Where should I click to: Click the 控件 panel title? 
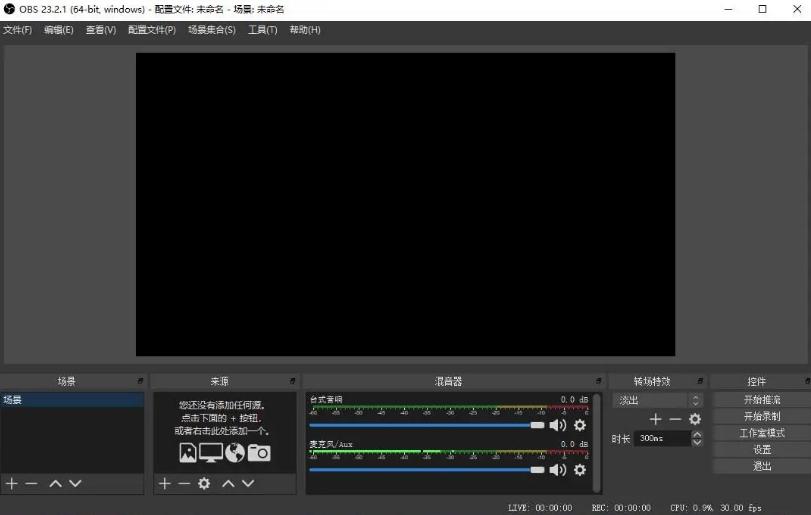click(757, 382)
